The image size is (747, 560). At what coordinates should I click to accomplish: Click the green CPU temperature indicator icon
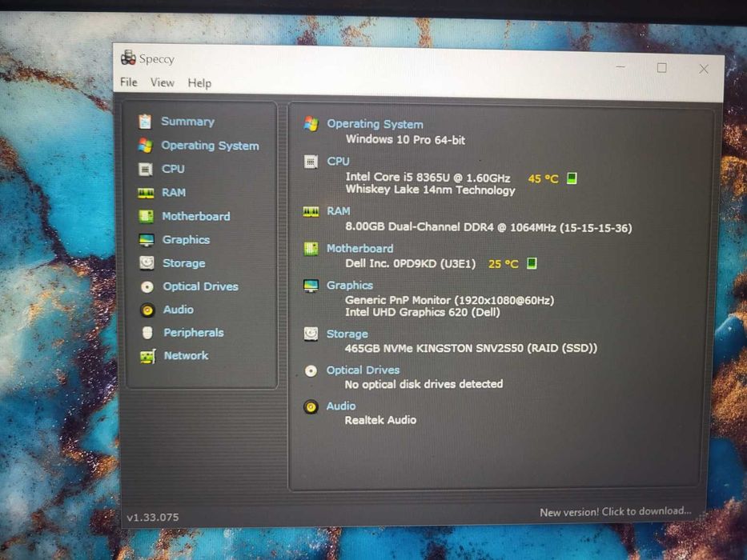tap(572, 178)
